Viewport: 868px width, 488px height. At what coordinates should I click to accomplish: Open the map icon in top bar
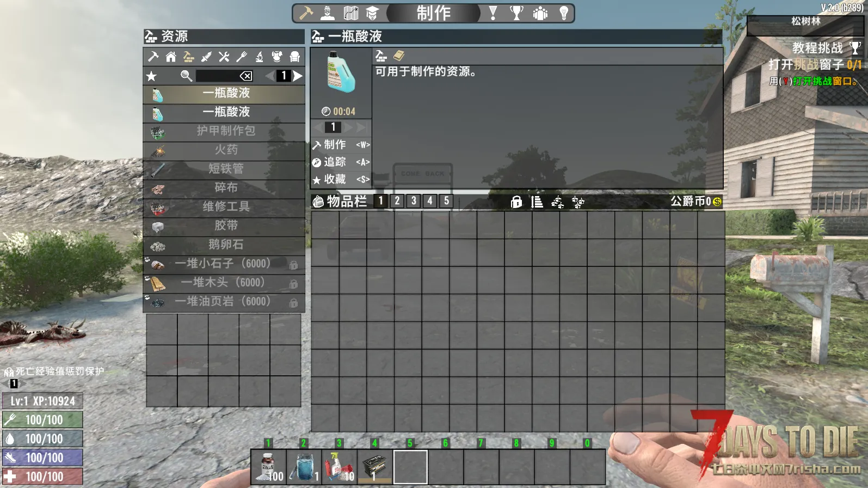351,13
